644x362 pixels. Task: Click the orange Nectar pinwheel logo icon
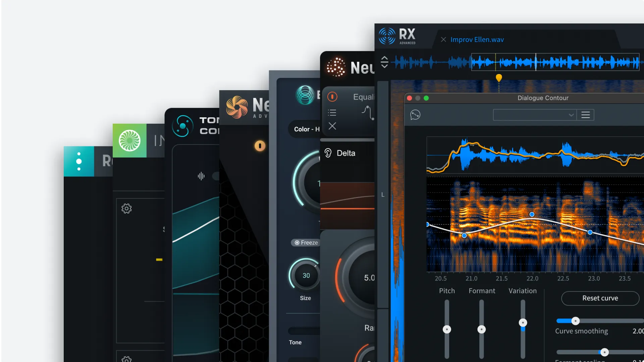(x=238, y=107)
